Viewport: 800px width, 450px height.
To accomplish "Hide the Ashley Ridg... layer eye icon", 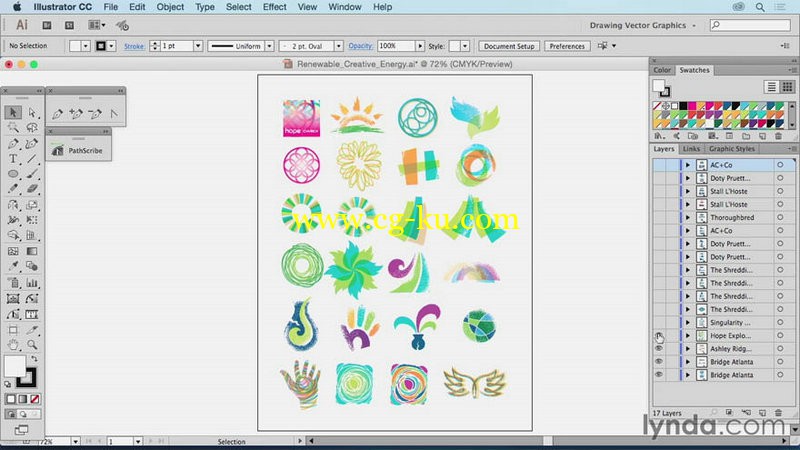I will 659,348.
